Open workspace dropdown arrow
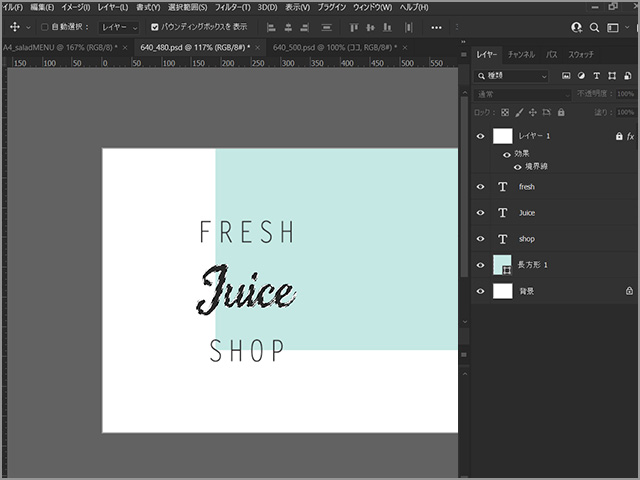 (x=627, y=27)
